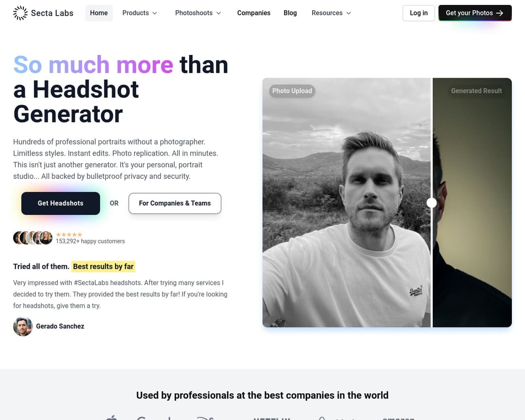Click the Secta Labs sunburst logo icon
Image resolution: width=525 pixels, height=420 pixels.
(x=20, y=13)
